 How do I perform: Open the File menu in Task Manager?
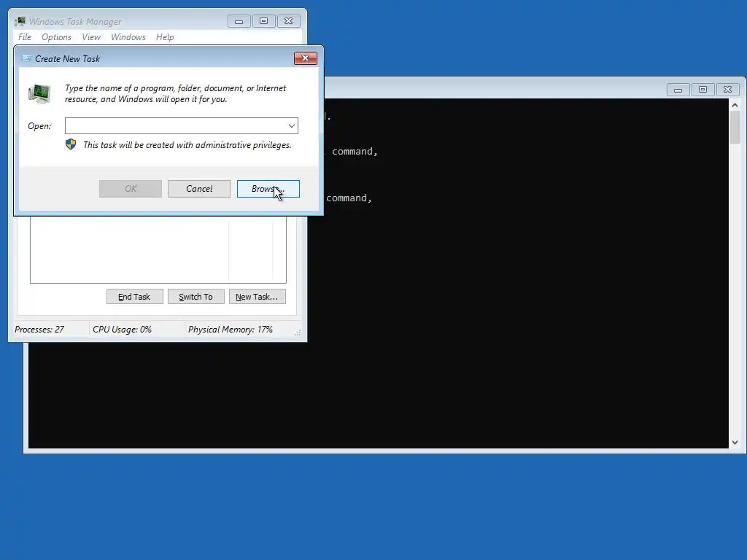point(24,36)
